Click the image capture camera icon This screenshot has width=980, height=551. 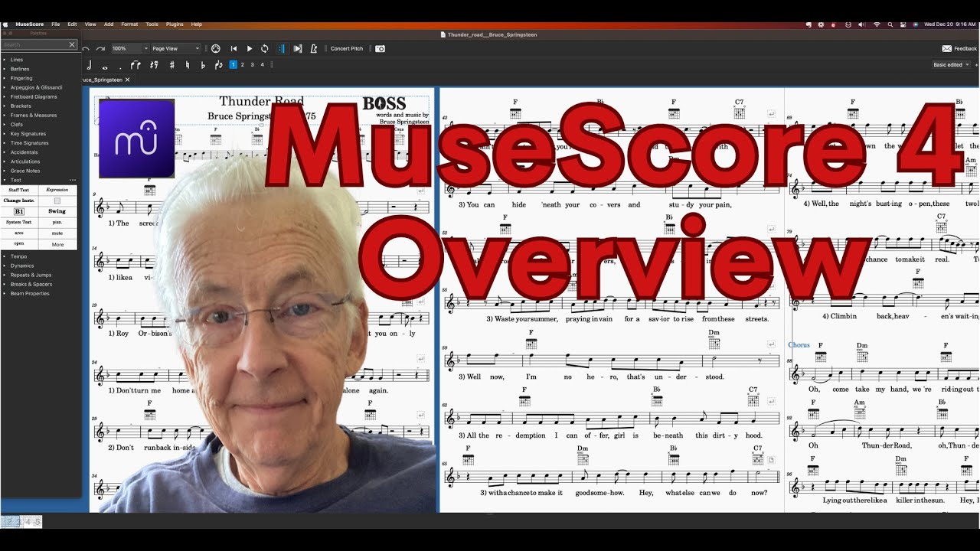(x=380, y=48)
